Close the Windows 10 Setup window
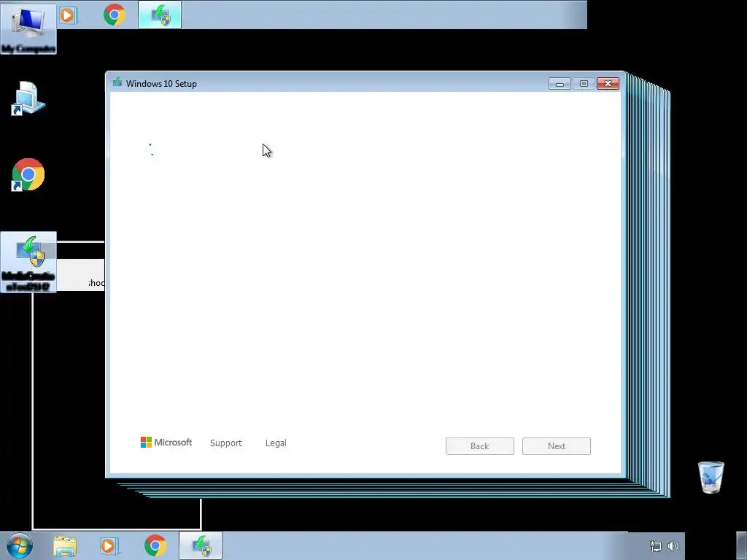Screen dimensions: 747x560 coord(608,84)
